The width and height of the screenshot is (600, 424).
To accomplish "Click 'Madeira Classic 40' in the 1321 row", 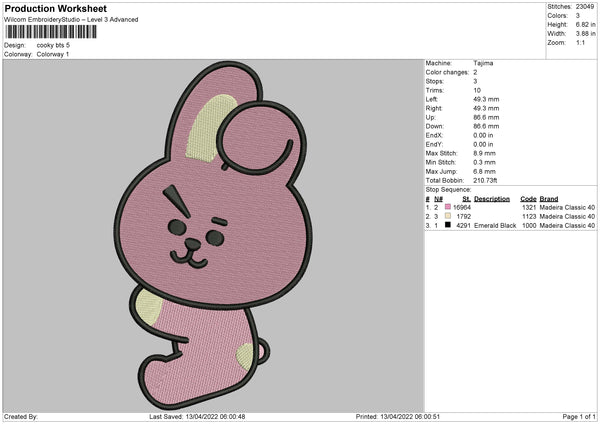I will tap(567, 207).
